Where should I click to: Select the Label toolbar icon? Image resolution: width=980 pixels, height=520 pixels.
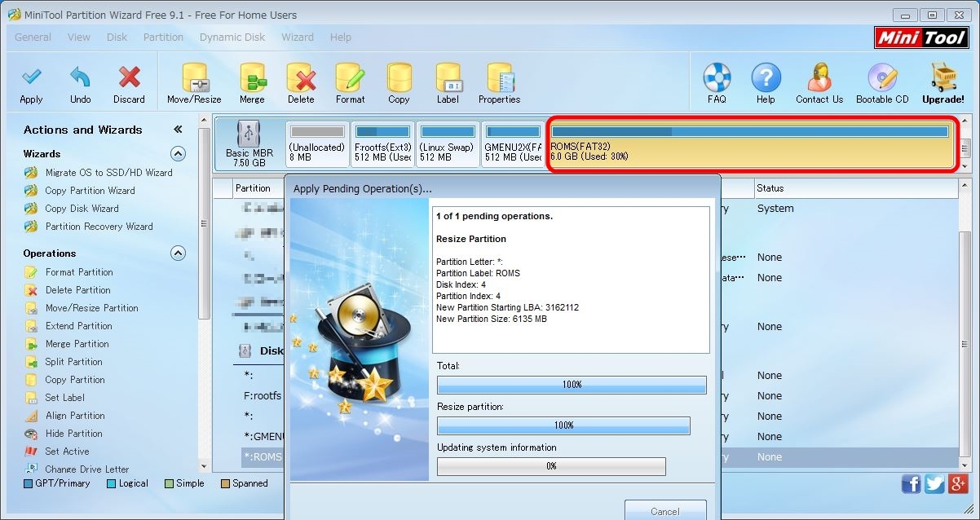coord(448,78)
